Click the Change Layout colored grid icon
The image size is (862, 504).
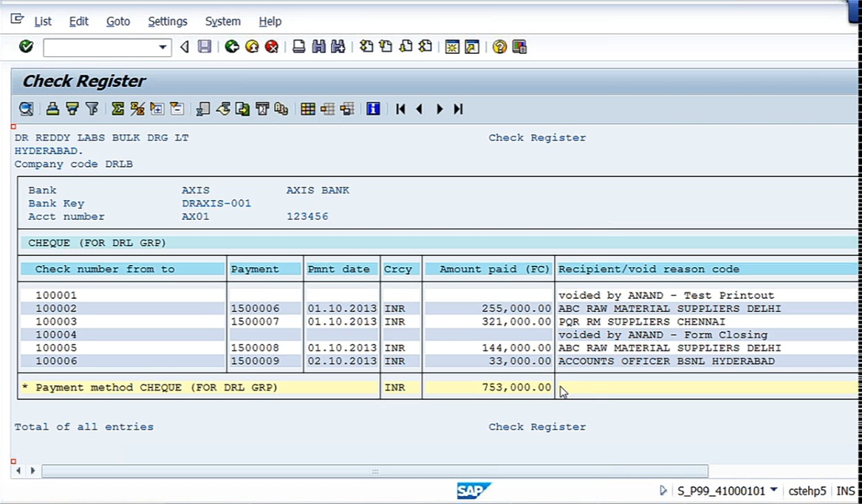(x=308, y=108)
